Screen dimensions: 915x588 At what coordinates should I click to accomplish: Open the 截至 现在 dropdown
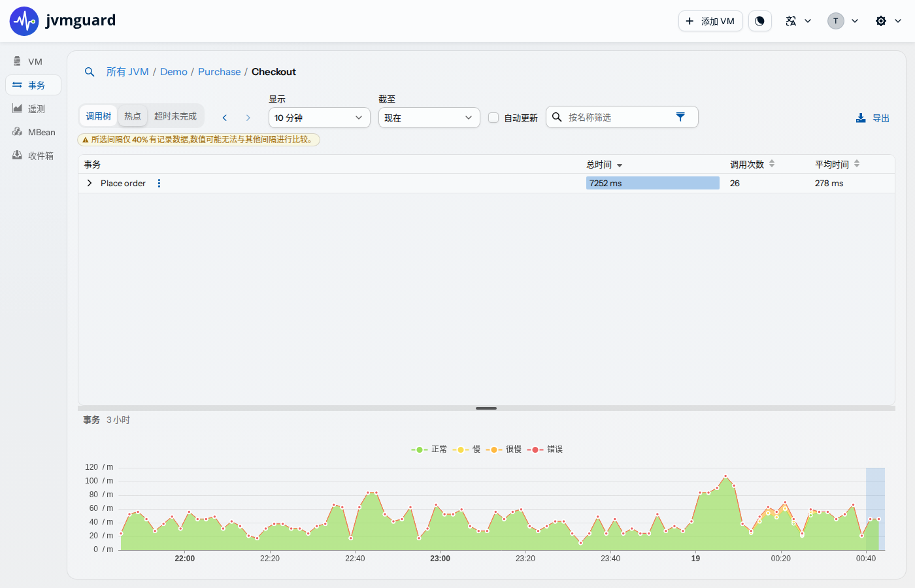point(429,118)
